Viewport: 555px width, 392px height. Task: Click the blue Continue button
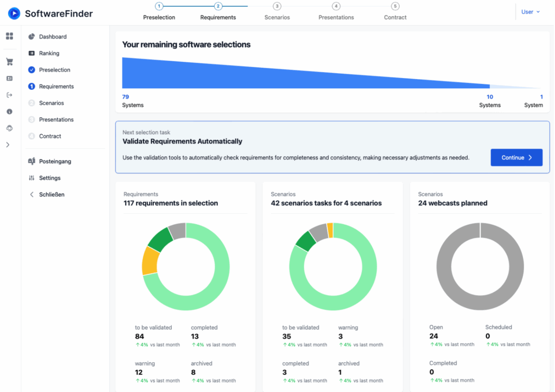tap(516, 158)
